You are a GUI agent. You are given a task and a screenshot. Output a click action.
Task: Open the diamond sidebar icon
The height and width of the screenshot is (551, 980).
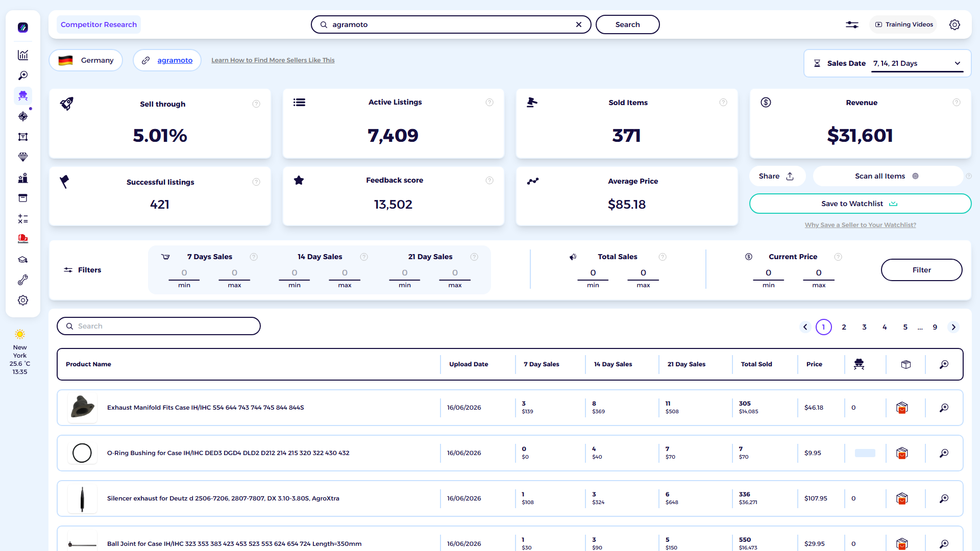[23, 157]
